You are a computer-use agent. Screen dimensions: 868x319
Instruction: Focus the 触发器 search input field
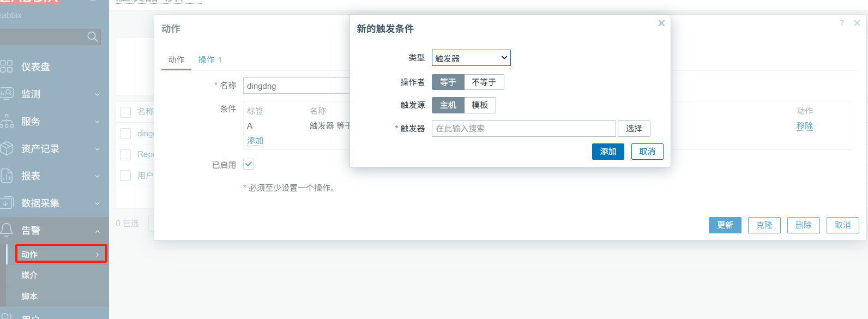[524, 129]
